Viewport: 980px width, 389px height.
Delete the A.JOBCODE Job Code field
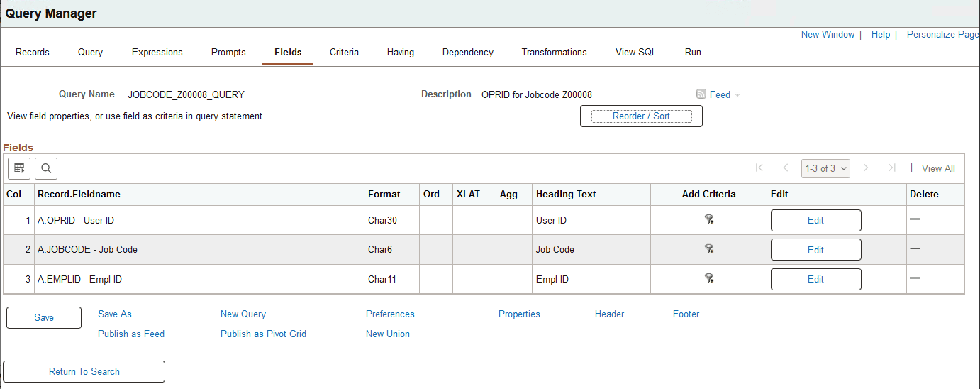pos(915,248)
